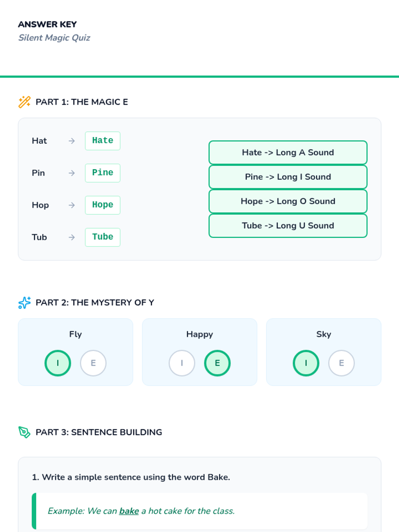Click the arrow next to Tub
Viewport: 399px width, 532px height.
(x=71, y=237)
